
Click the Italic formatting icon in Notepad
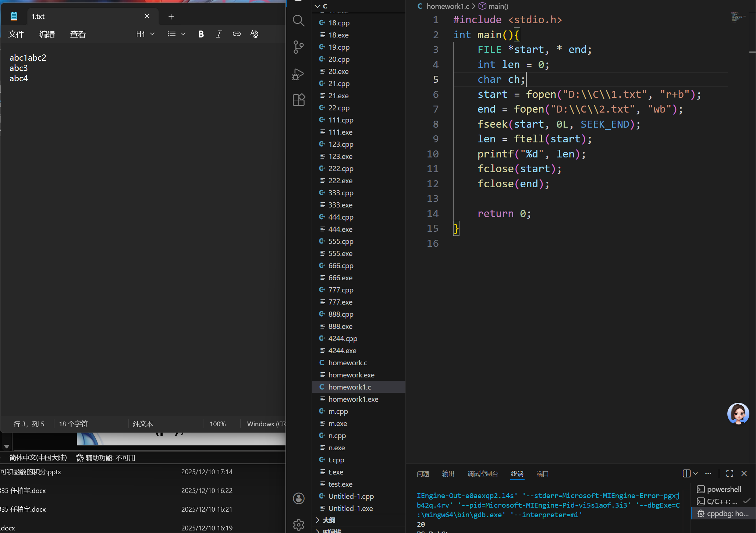[219, 34]
